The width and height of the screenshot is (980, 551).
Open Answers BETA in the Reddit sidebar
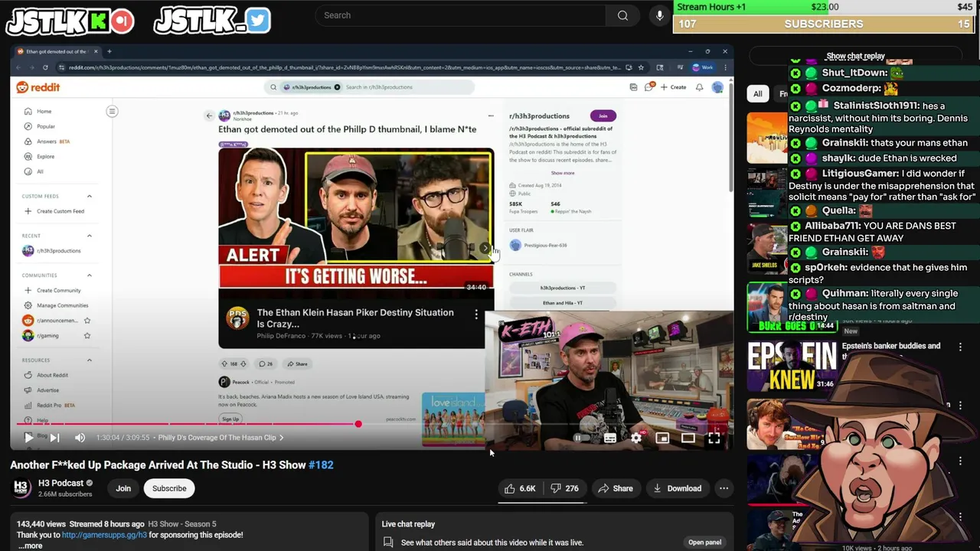point(47,142)
